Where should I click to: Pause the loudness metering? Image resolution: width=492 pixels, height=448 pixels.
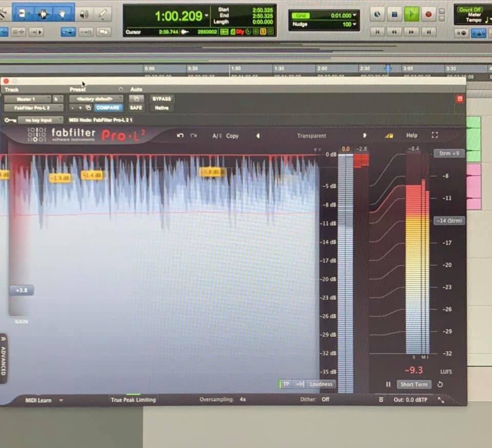tap(388, 384)
